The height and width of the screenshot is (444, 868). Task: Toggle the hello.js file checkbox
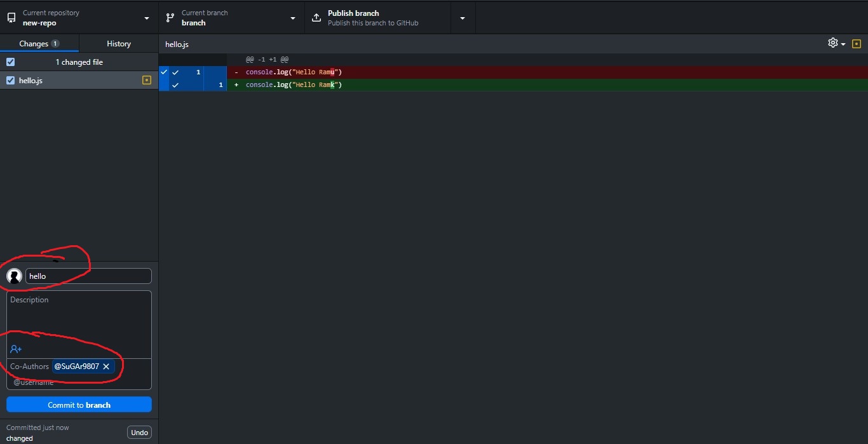click(10, 81)
